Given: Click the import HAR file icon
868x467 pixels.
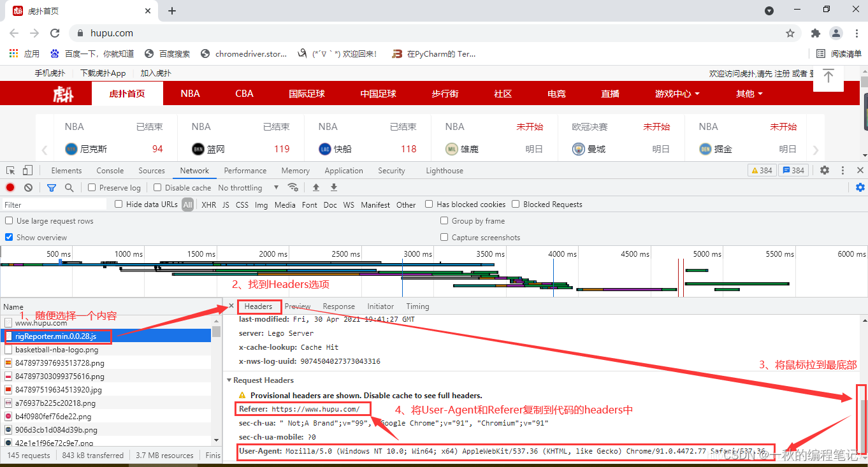Looking at the screenshot, I should [315, 187].
